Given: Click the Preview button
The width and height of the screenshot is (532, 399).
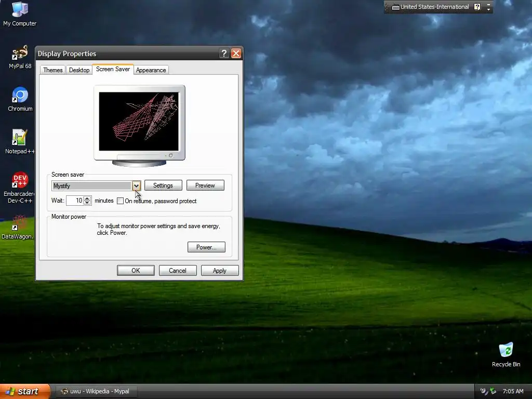Looking at the screenshot, I should click(x=205, y=185).
